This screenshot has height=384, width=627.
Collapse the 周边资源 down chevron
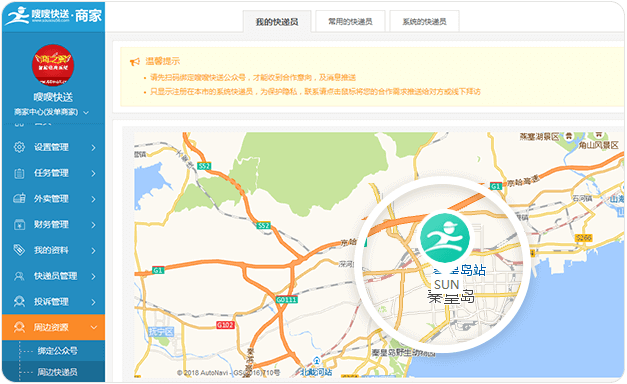(94, 327)
